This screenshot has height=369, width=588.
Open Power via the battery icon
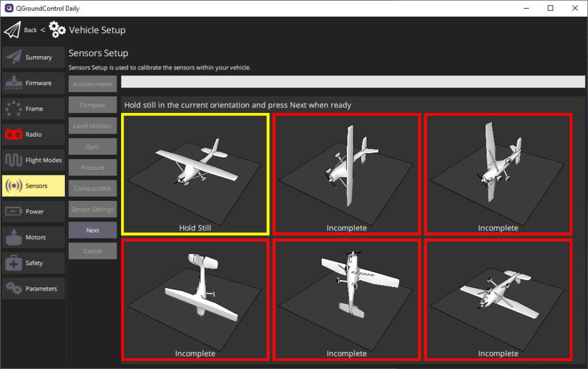(14, 211)
